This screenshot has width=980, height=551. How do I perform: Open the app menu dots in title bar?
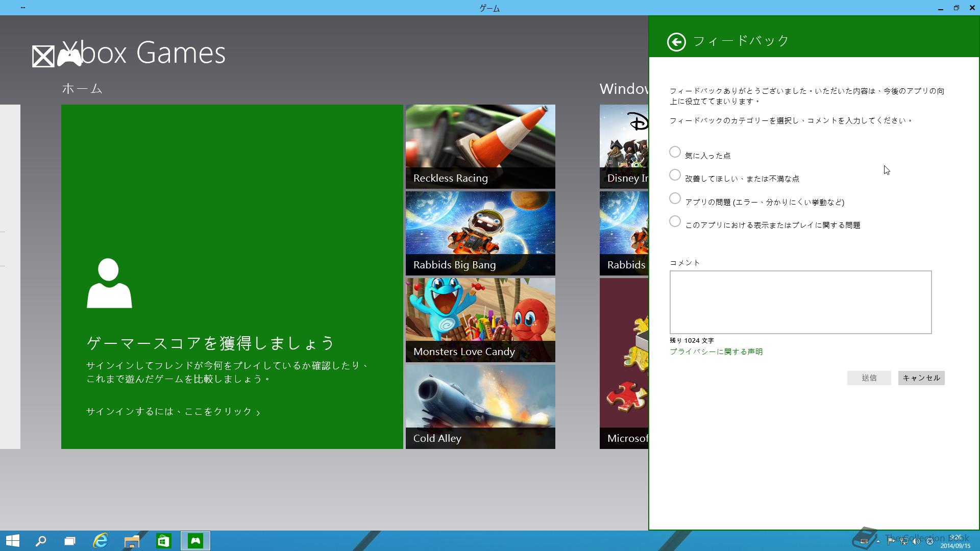tap(23, 8)
